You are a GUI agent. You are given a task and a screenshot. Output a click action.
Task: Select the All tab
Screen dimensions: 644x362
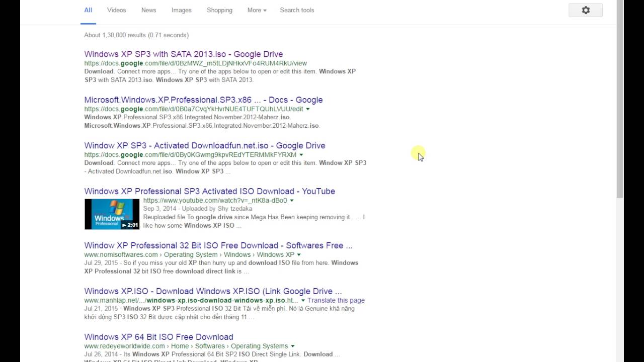tap(88, 10)
